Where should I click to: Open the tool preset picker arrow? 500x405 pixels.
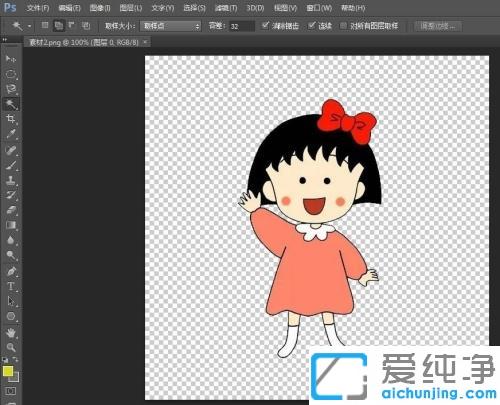(x=29, y=26)
